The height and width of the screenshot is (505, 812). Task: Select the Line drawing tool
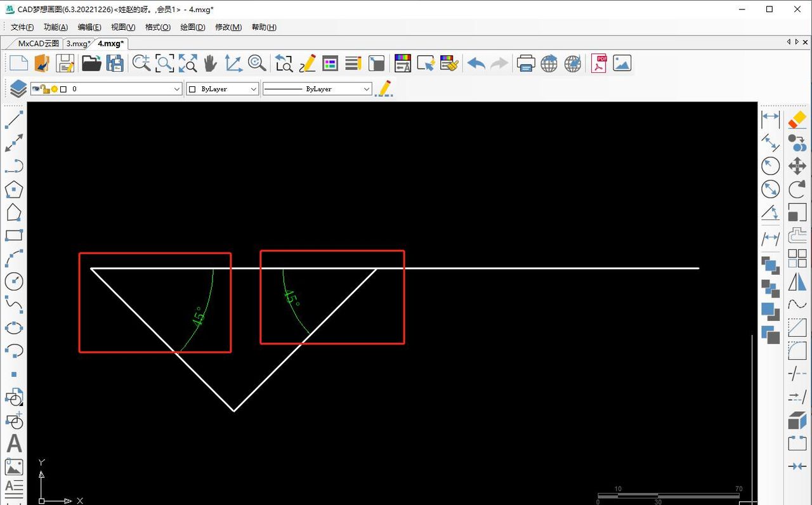pos(14,119)
